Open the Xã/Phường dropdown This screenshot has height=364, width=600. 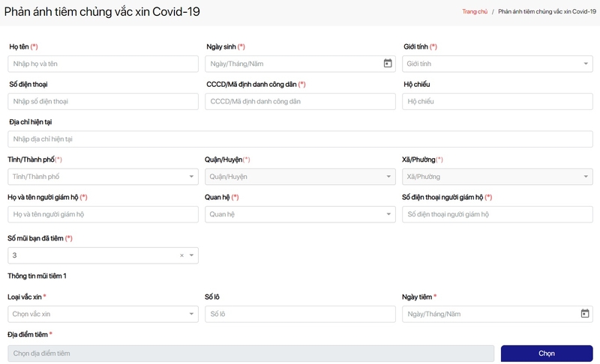pyautogui.click(x=497, y=177)
